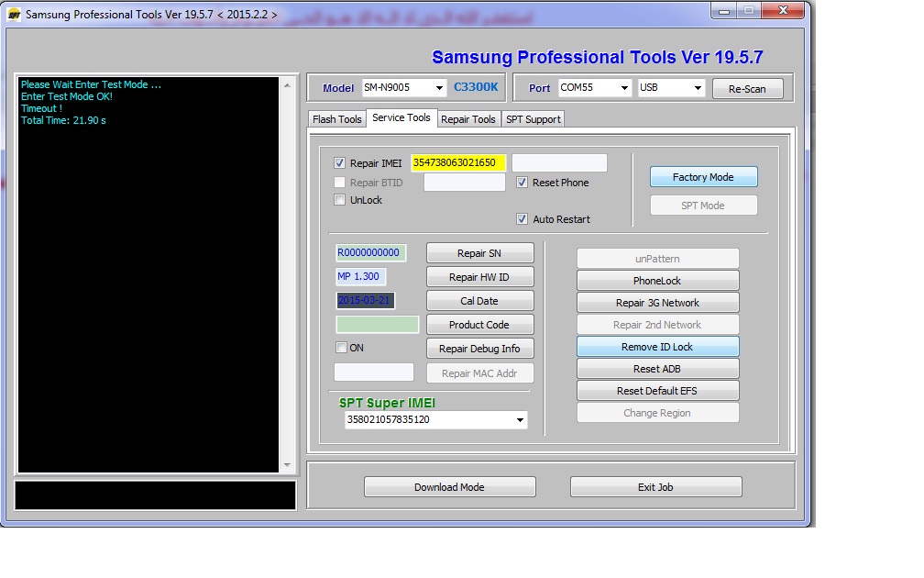Switch to the Flash Tools tab
The height and width of the screenshot is (578, 924).
337,119
